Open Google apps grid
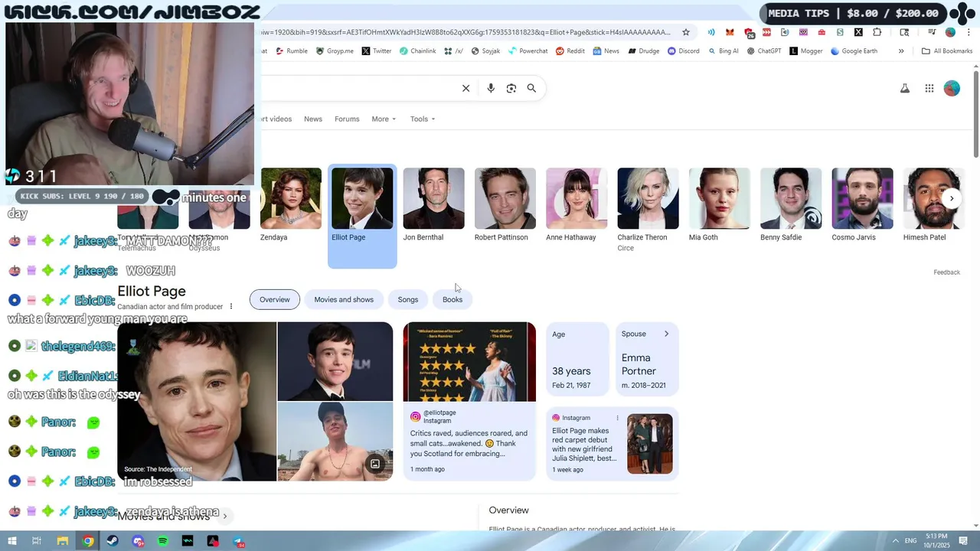Viewport: 980px width, 551px height. point(929,88)
